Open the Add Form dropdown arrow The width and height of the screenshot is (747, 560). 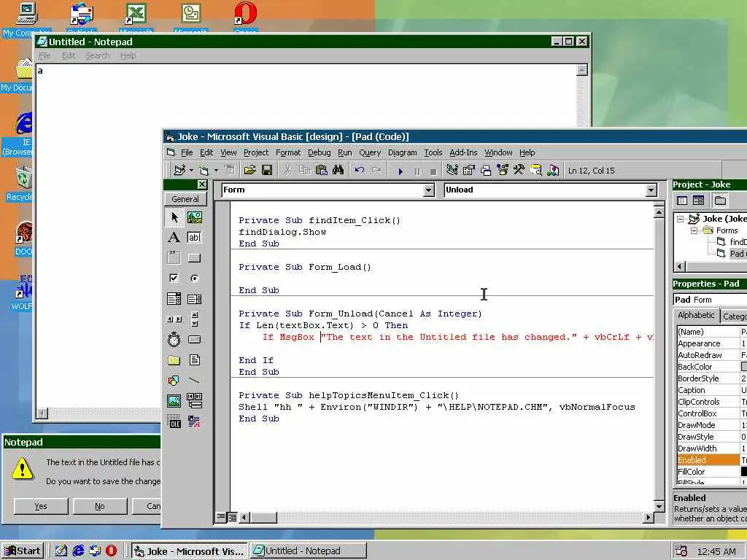pos(216,171)
